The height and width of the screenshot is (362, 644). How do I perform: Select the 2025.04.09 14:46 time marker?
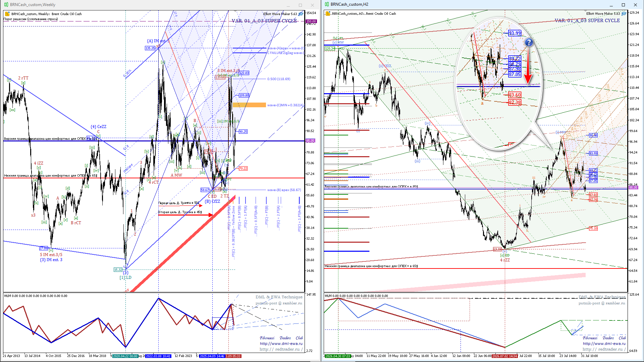click(x=212, y=356)
